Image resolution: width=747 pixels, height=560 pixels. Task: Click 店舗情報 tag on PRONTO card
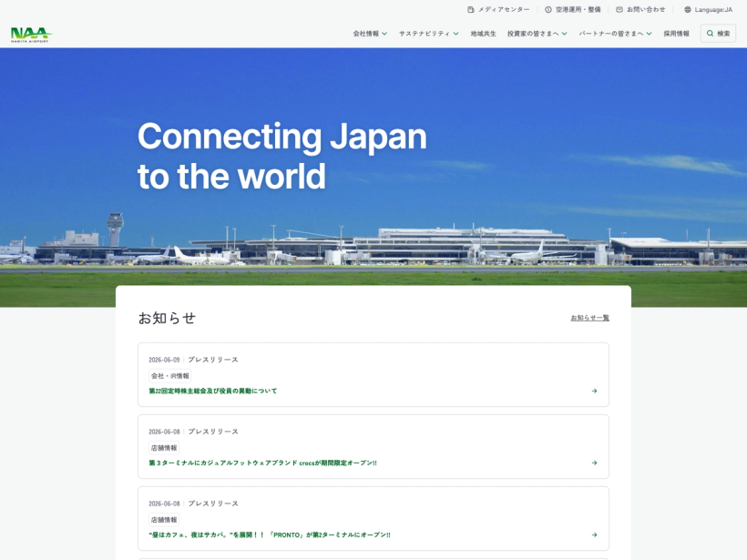pyautogui.click(x=164, y=520)
